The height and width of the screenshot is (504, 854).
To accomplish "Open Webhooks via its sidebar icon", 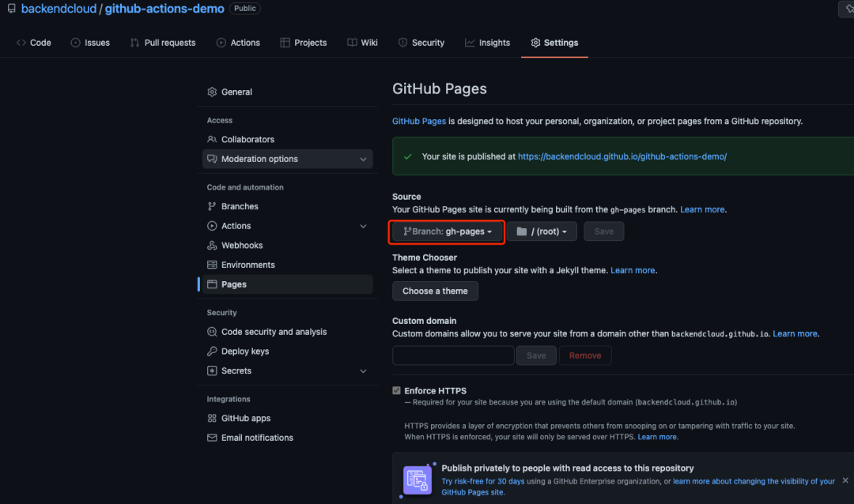I will (x=212, y=245).
